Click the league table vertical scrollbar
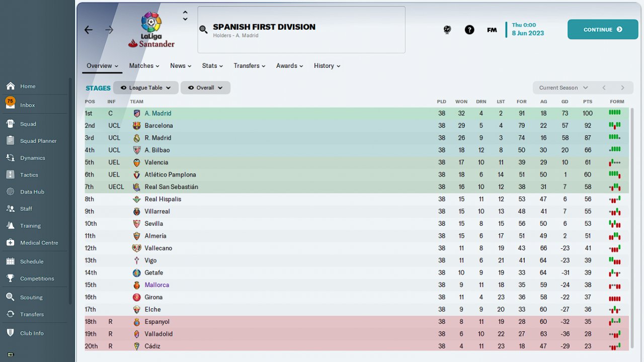Image resolution: width=644 pixels, height=362 pixels. (x=632, y=226)
